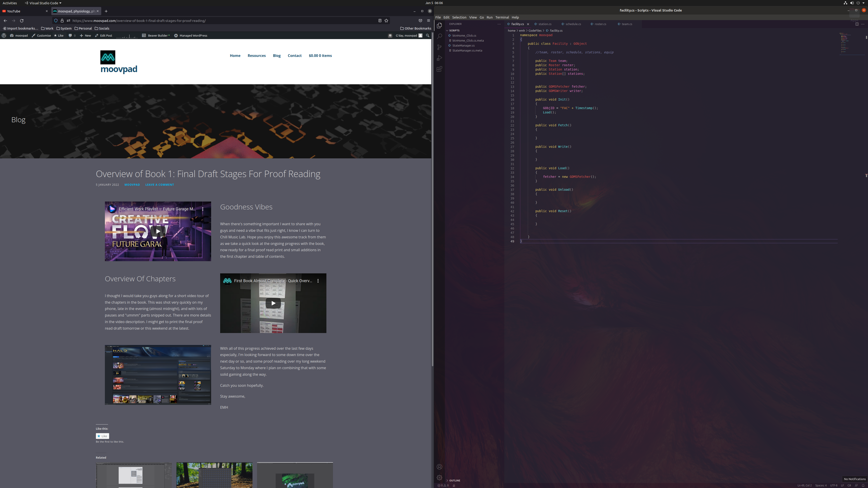Viewport: 868px width, 488px height.
Task: Open the Extensions view in VS Code
Action: coord(439,69)
